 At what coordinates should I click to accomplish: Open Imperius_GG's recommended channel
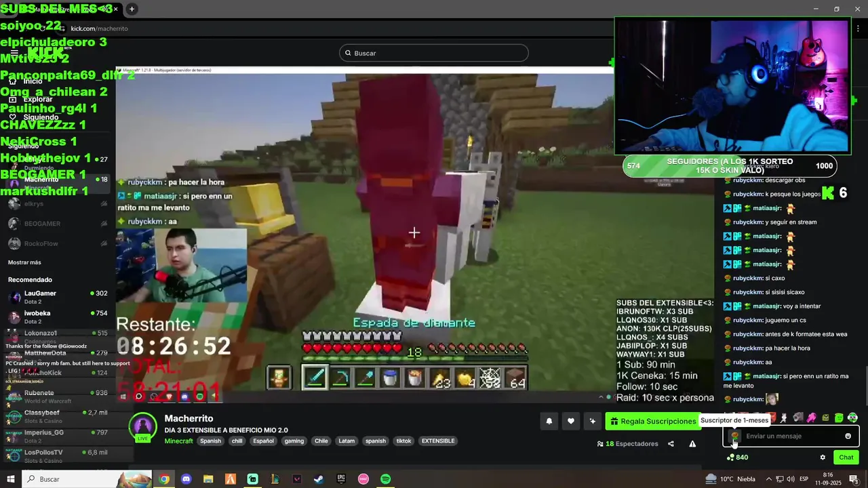point(58,436)
